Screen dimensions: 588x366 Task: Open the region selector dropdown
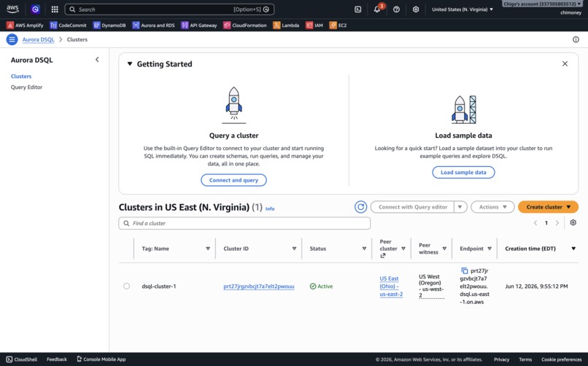[463, 9]
